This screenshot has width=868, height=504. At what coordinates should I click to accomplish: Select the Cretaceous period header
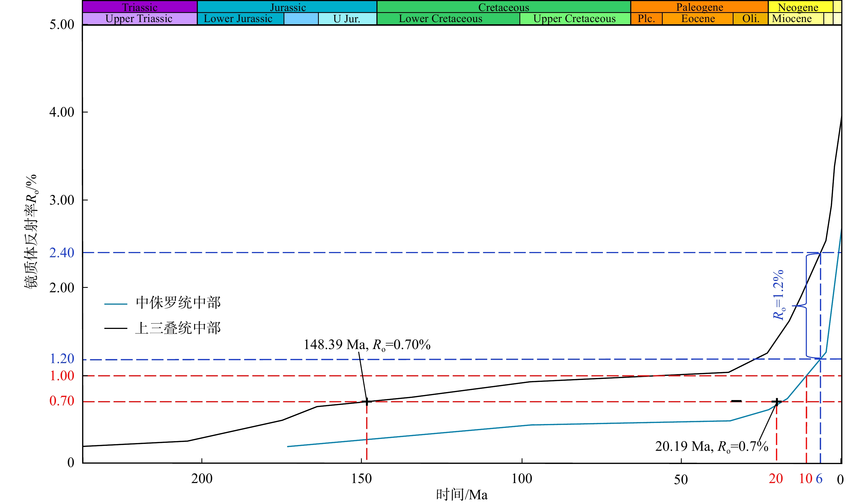click(504, 7)
